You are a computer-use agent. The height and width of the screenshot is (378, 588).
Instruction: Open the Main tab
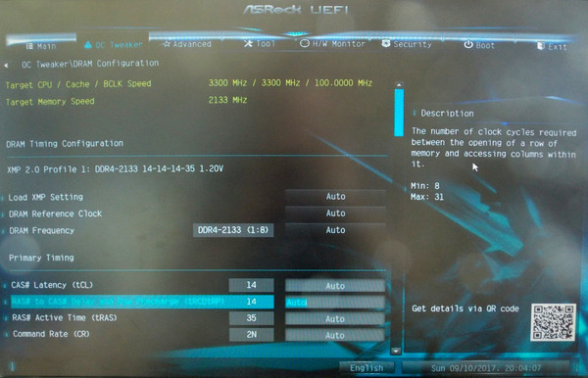tap(41, 46)
